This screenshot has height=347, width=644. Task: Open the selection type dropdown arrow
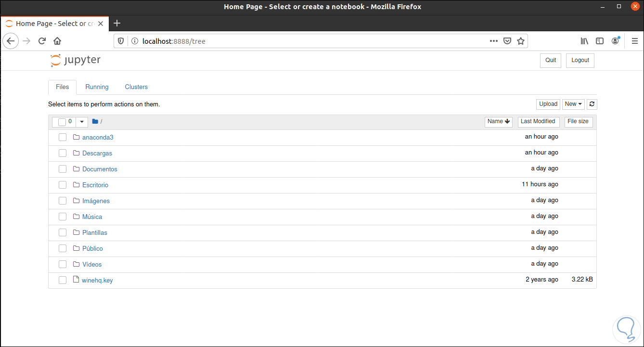(x=82, y=122)
